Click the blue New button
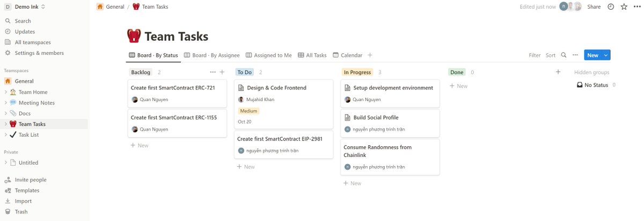 (x=593, y=55)
